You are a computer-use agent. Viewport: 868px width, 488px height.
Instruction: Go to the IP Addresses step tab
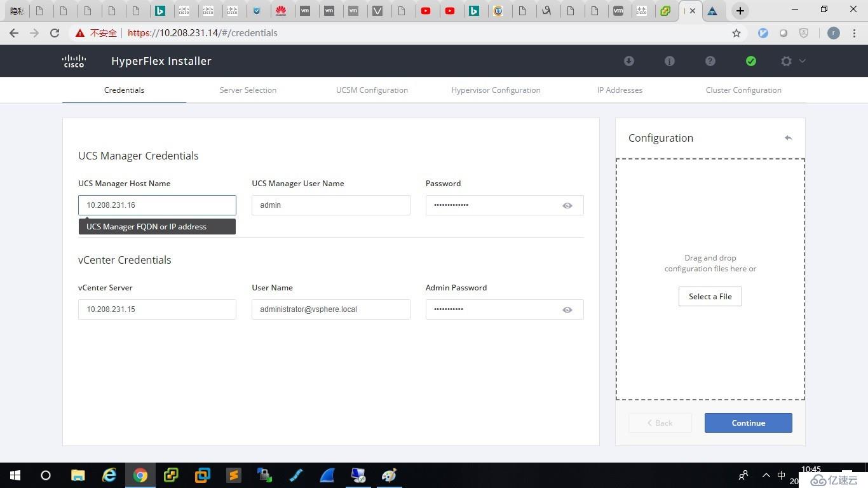(x=620, y=90)
